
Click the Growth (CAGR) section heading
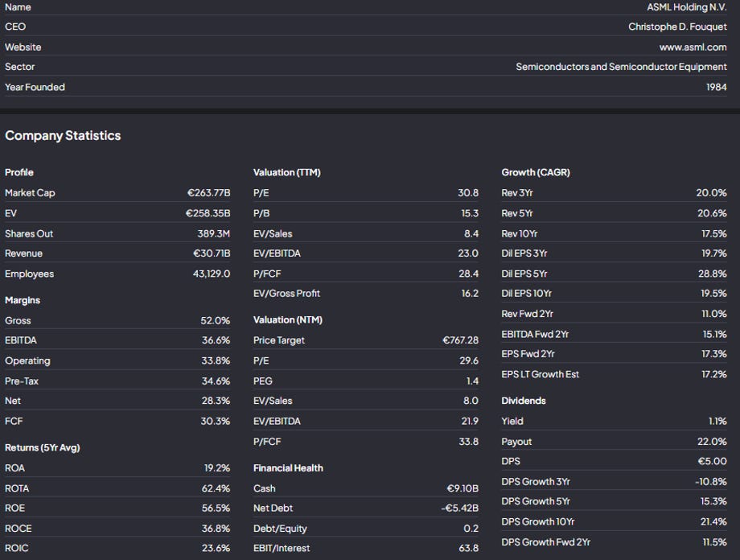pos(536,173)
